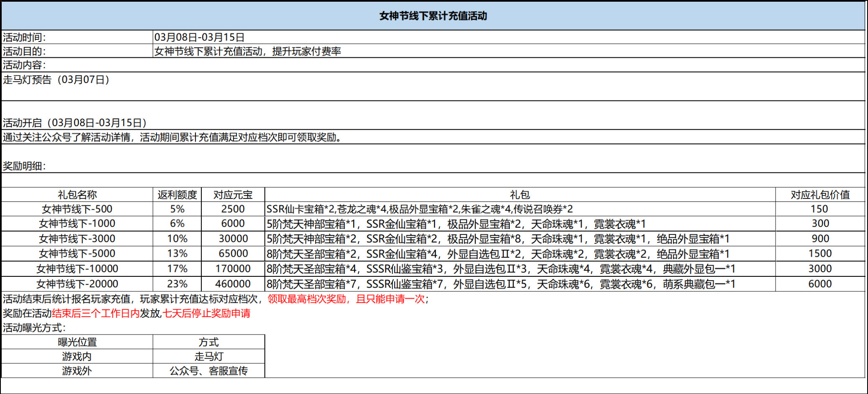Click the red text 领取最高档次奖励，且只能申请一次
Screen dimensions: 868x394
(x=346, y=299)
